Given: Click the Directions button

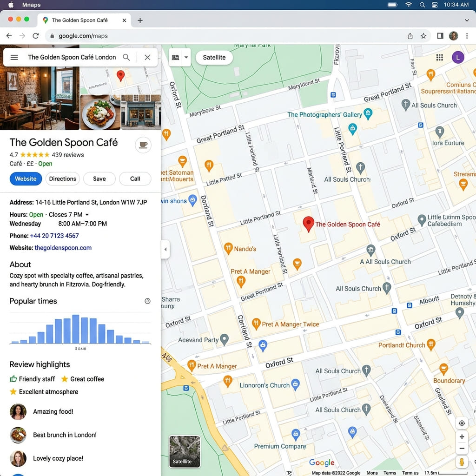Looking at the screenshot, I should pos(62,178).
